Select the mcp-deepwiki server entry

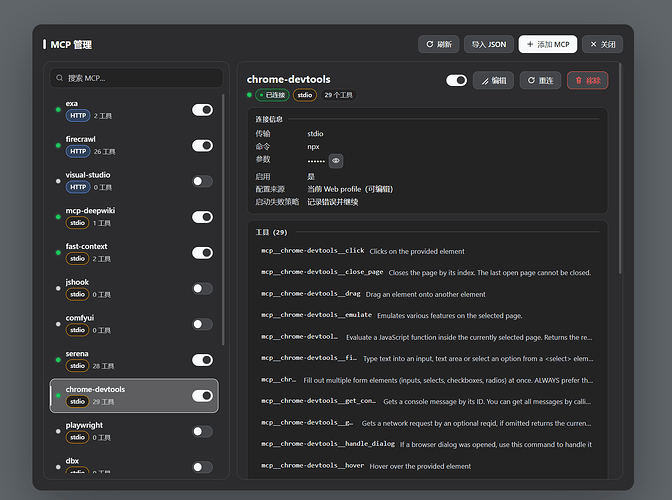pos(134,217)
